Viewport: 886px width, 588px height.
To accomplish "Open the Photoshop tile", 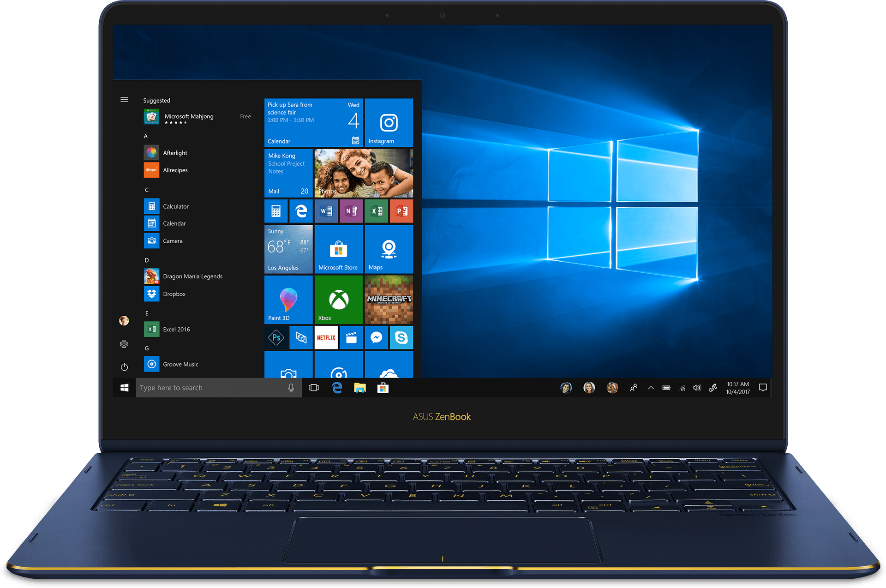I will pyautogui.click(x=276, y=337).
